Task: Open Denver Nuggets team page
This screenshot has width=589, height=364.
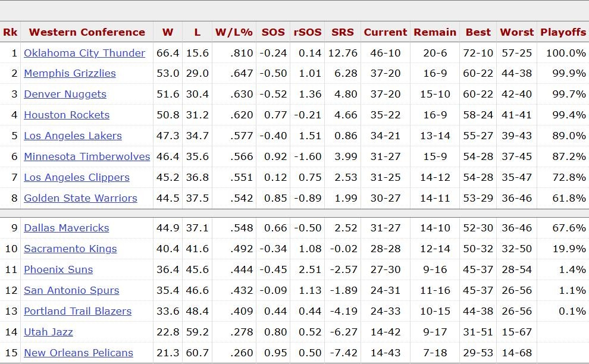Action: tap(65, 94)
